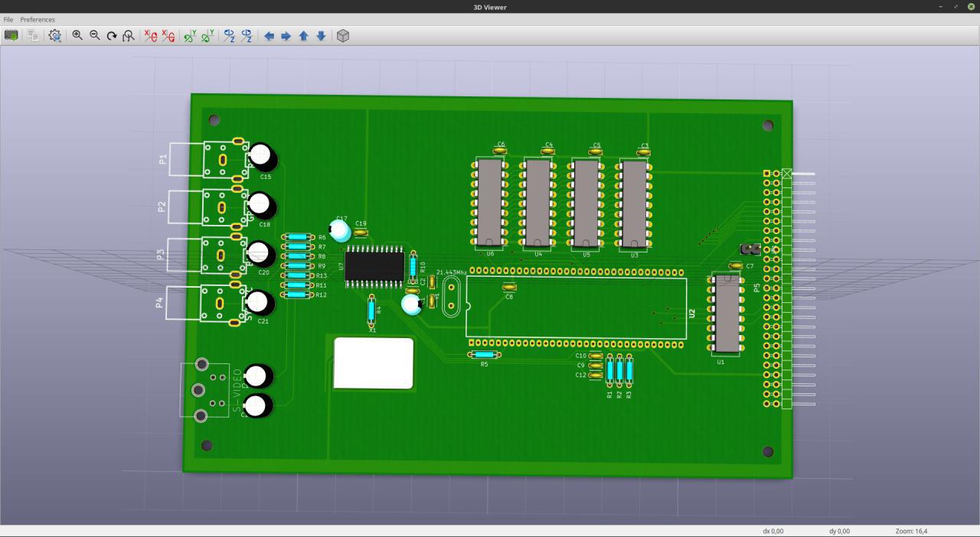Viewport: 980px width, 537px height.
Task: Open the File menu
Action: (x=8, y=19)
